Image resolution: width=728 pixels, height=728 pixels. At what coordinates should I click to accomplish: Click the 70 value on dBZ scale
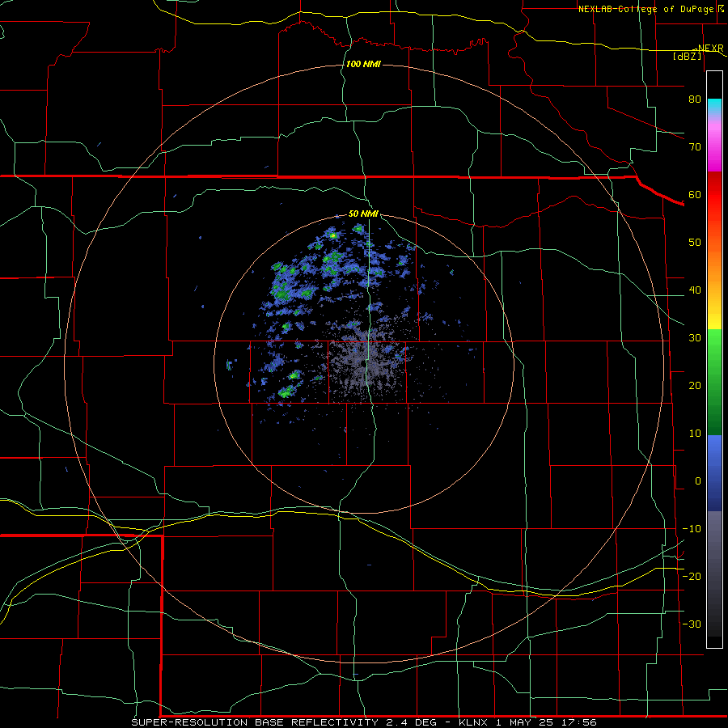(695, 146)
